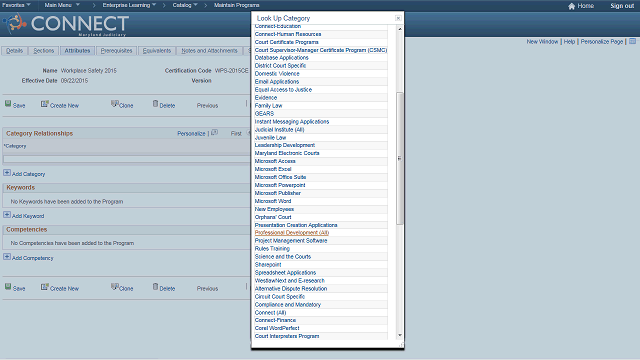
Task: Select Orphans' Court category
Action: point(273,217)
